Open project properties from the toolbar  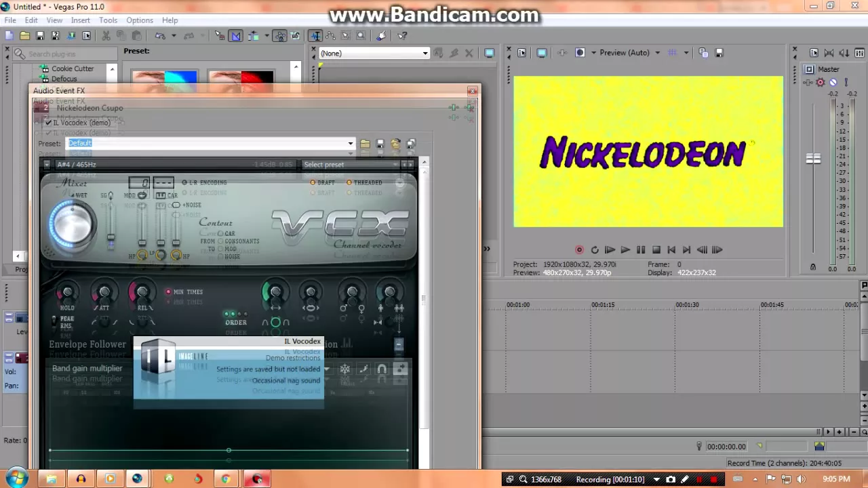[x=85, y=36]
